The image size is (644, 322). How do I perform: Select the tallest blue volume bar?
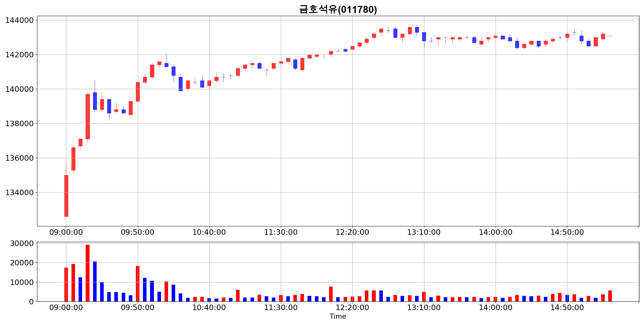coord(95,281)
